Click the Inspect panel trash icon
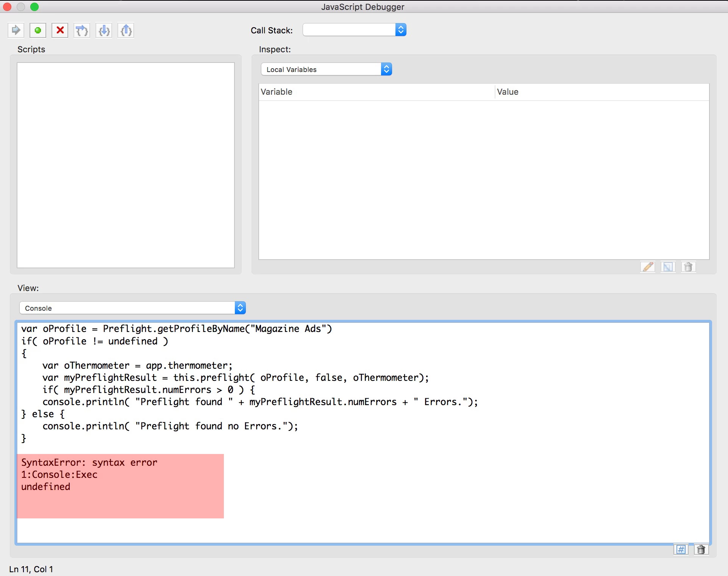The image size is (728, 576). (x=688, y=267)
